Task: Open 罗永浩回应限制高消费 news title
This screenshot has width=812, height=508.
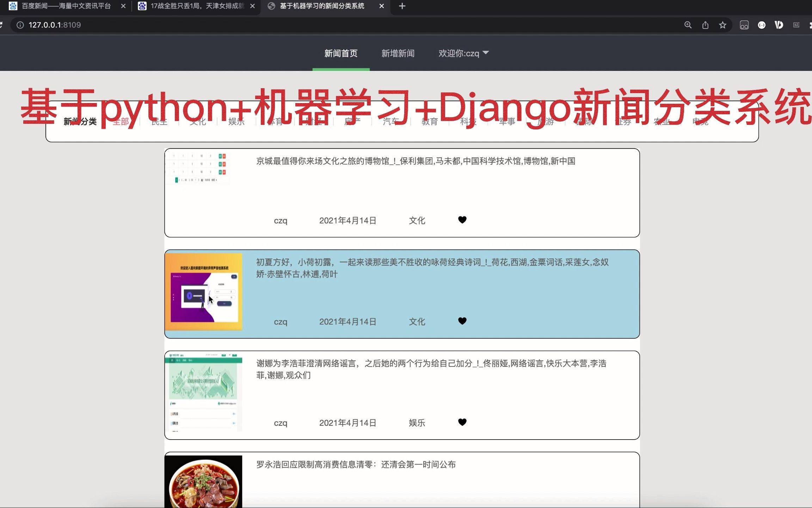Action: coord(356,465)
